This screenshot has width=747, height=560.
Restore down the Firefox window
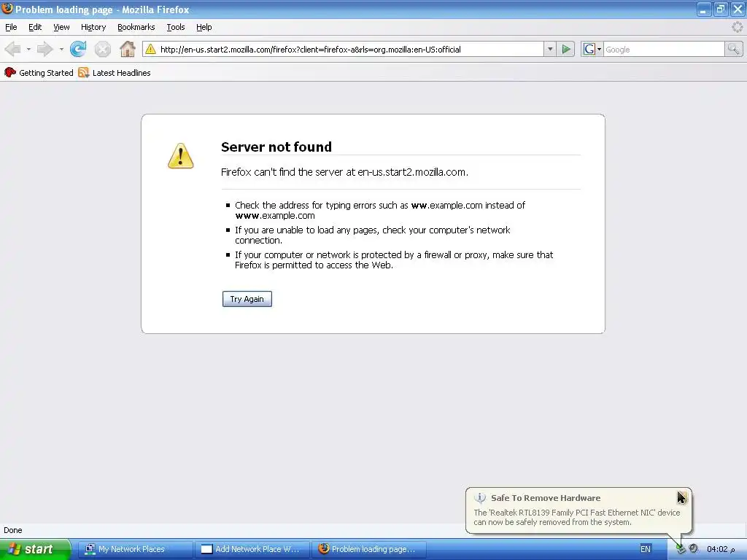pyautogui.click(x=720, y=9)
